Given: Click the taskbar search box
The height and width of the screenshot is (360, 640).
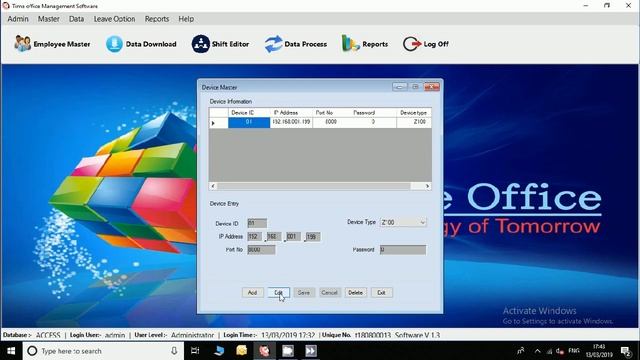Looking at the screenshot, I should click(102, 351).
